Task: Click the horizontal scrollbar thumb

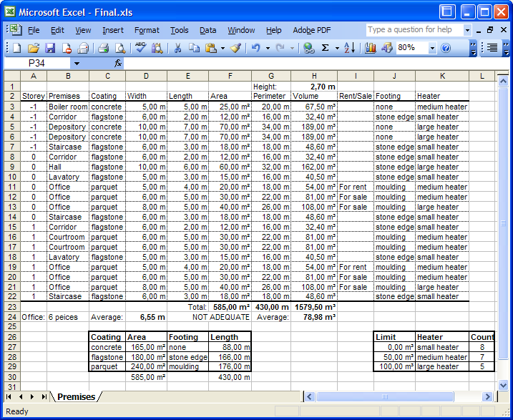Action: (x=385, y=397)
